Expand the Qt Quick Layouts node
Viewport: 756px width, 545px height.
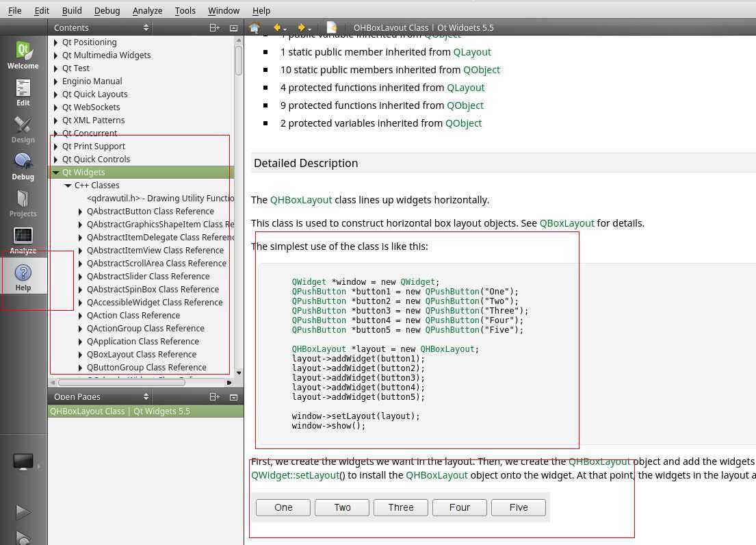pos(56,94)
